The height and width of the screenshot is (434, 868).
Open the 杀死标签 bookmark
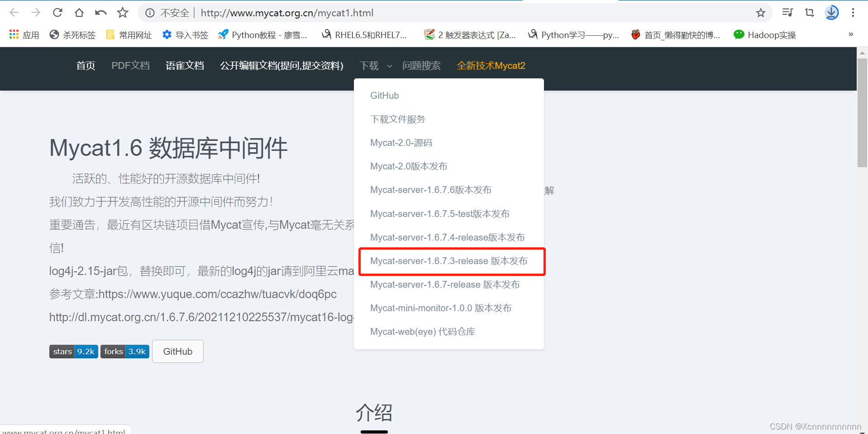click(72, 35)
